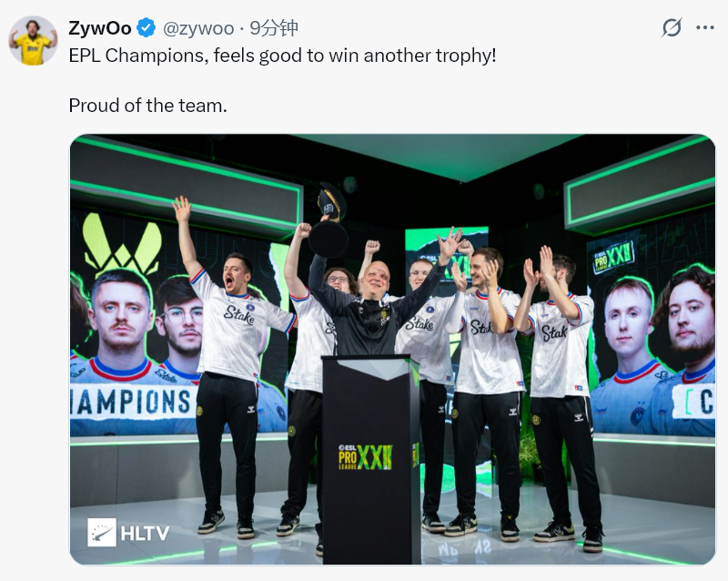Click the 'Proud of the team.' text
The height and width of the screenshot is (581, 728).
click(x=147, y=106)
